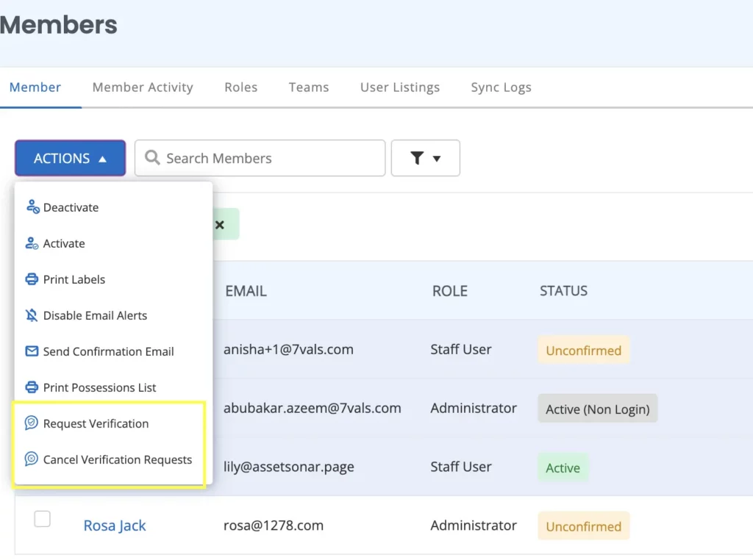Click the Activate user icon
753x560 pixels.
[x=32, y=243]
